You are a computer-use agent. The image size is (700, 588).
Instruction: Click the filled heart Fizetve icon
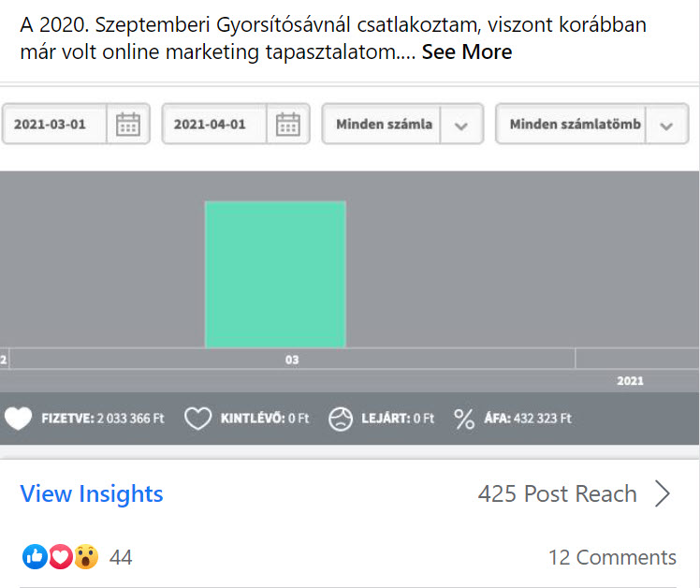(x=19, y=419)
